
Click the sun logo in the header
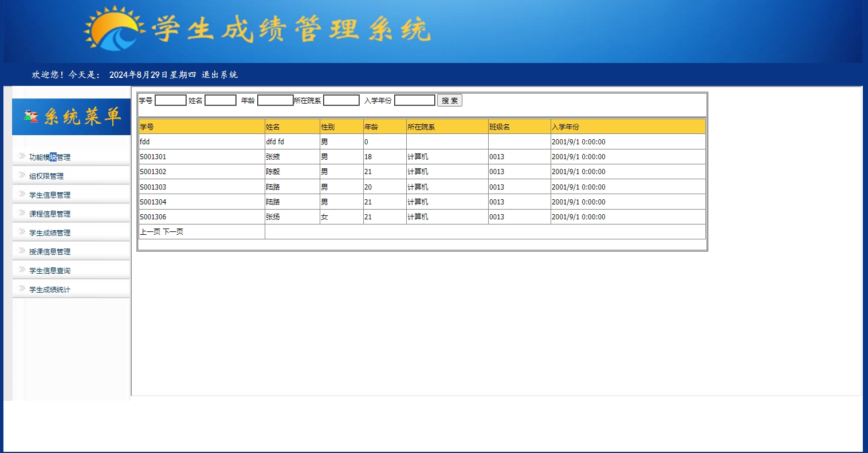pos(113,29)
